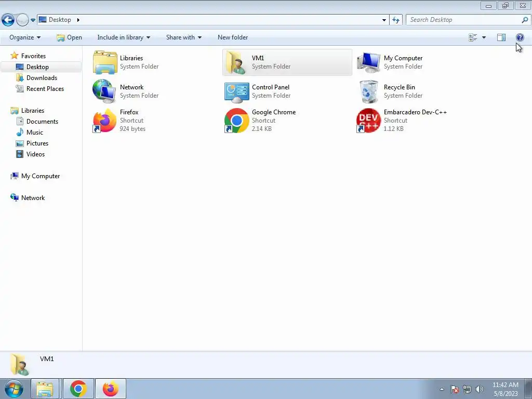Click the New folder button
This screenshot has width=532, height=399.
(233, 37)
